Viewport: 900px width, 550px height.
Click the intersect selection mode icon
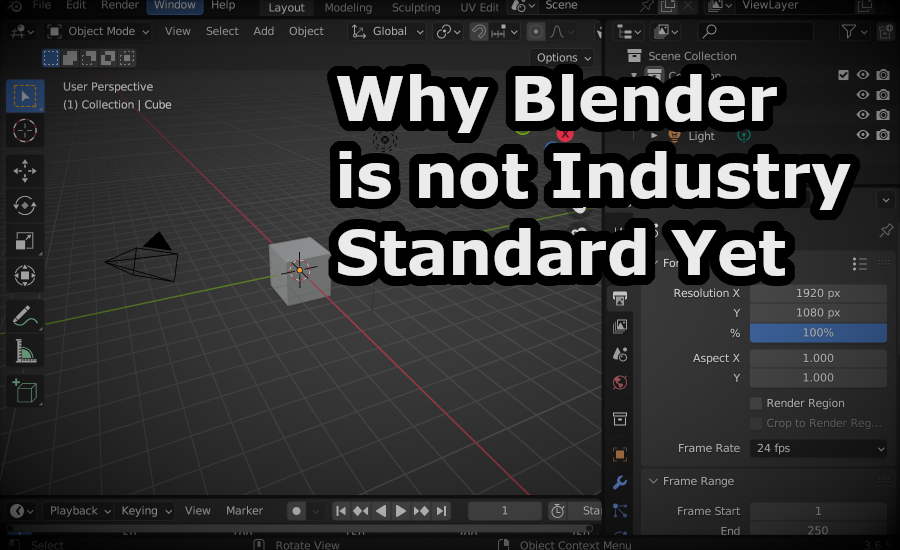pos(127,57)
